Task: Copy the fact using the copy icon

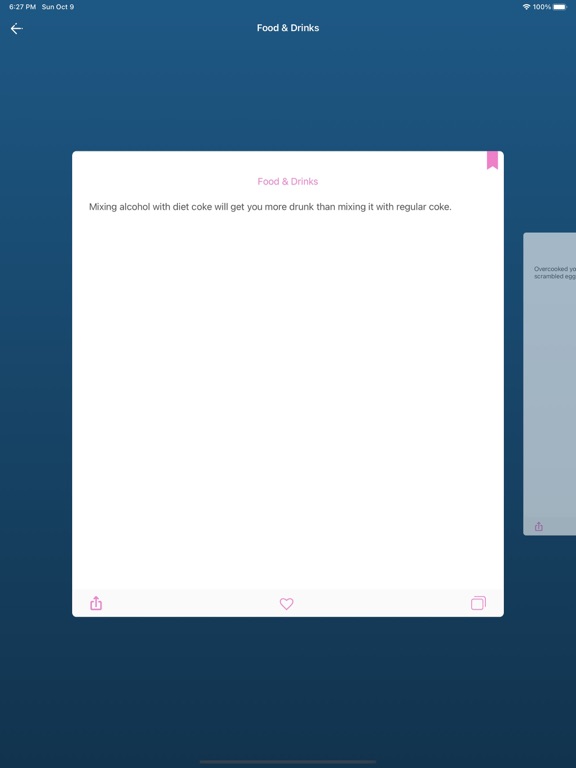Action: tap(478, 603)
